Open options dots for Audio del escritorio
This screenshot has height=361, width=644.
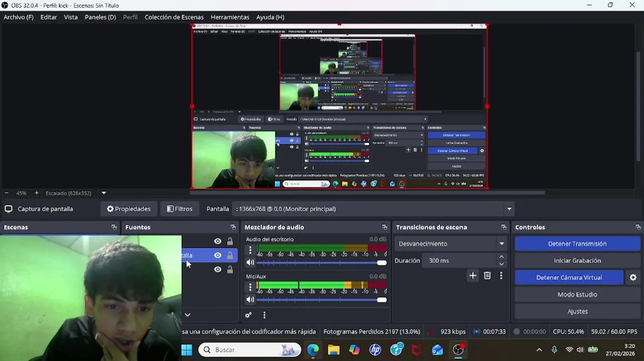click(x=250, y=250)
